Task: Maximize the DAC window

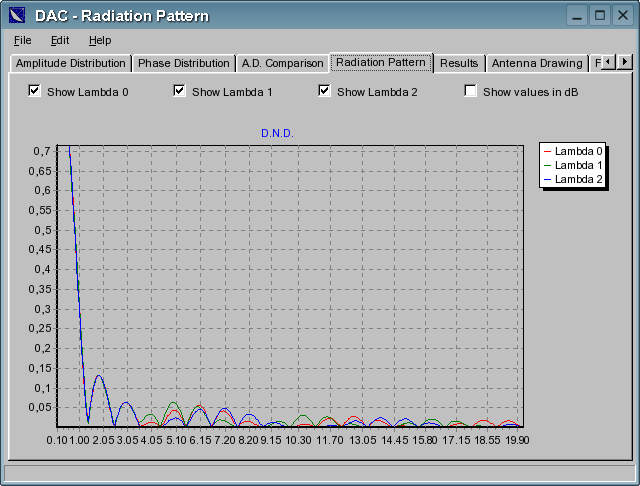Action: tap(600, 16)
